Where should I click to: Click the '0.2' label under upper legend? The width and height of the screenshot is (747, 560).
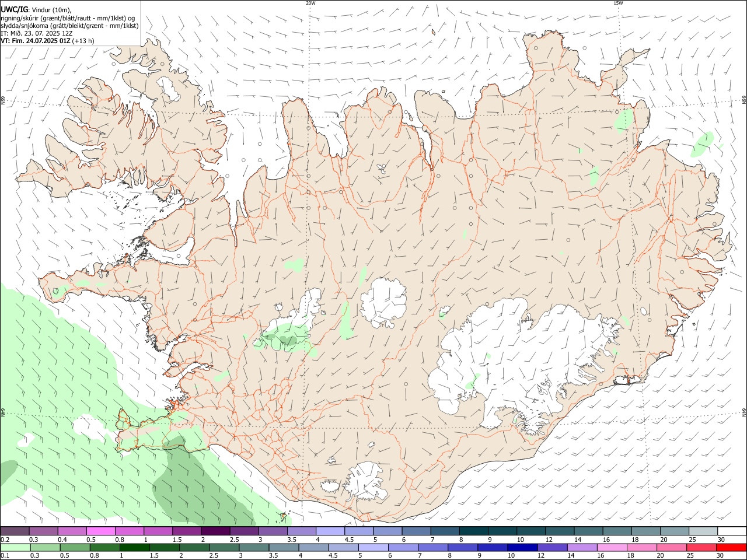coord(5,539)
